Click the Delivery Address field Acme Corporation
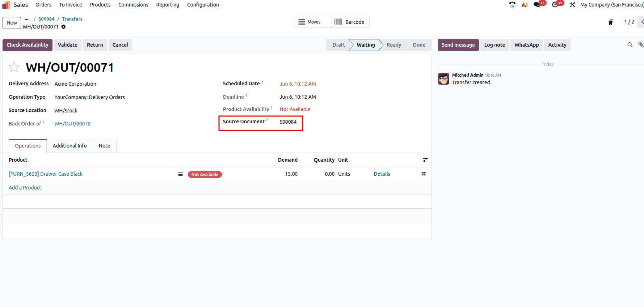The height and width of the screenshot is (307, 644). [75, 84]
